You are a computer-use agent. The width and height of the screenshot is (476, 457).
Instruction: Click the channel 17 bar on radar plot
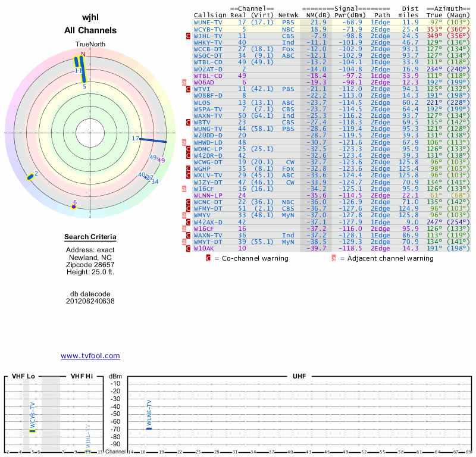[x=153, y=140]
